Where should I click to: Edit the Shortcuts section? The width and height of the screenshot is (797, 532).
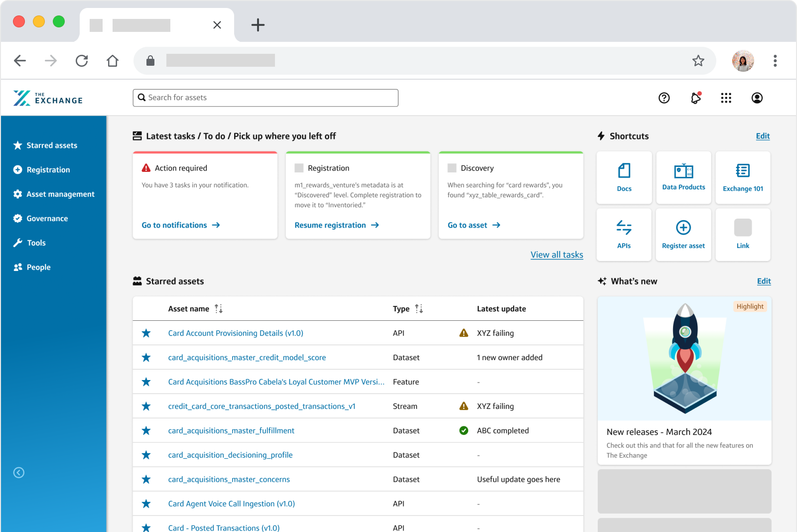pos(763,136)
